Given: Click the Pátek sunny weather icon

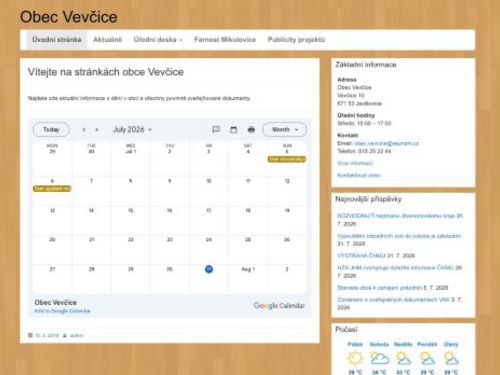Looking at the screenshot, I should (x=355, y=359).
